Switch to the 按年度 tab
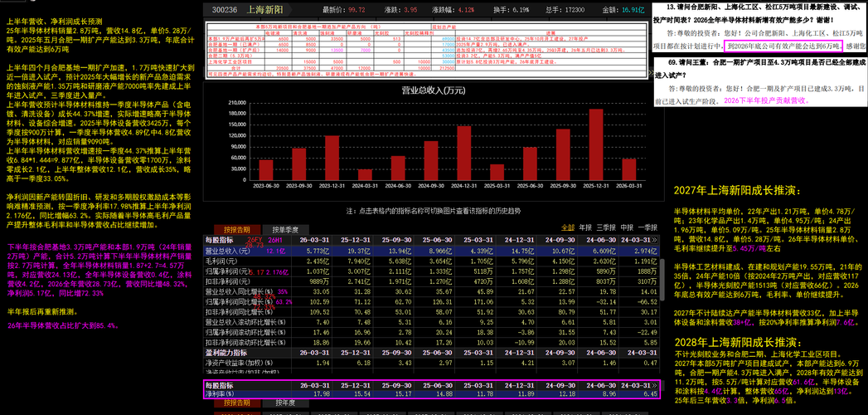 pyautogui.click(x=285, y=403)
